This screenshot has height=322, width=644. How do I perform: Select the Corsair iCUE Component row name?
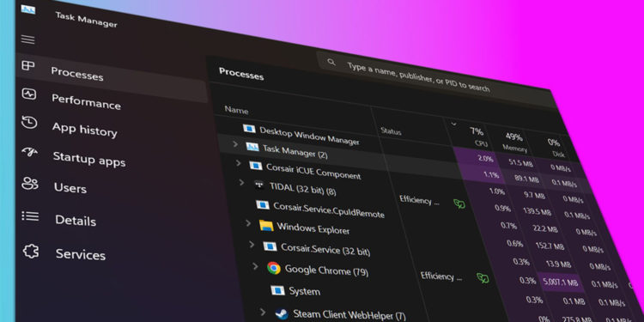[313, 171]
